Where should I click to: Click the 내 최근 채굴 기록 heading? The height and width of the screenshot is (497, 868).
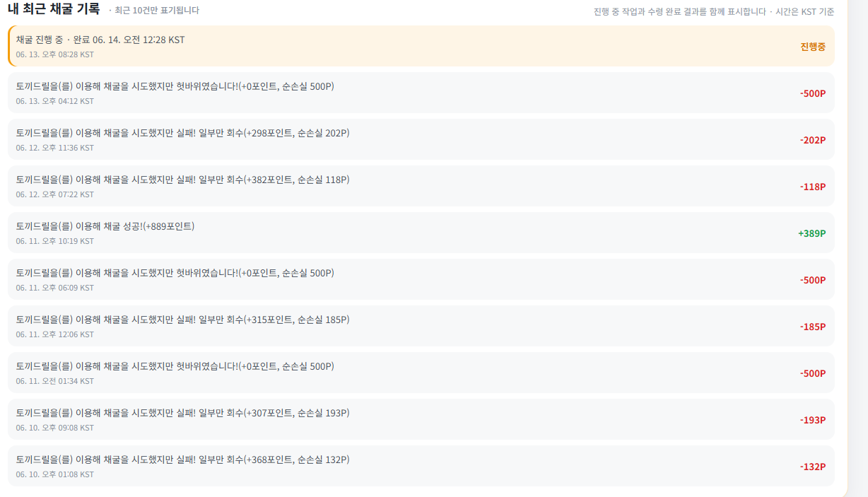(x=54, y=9)
